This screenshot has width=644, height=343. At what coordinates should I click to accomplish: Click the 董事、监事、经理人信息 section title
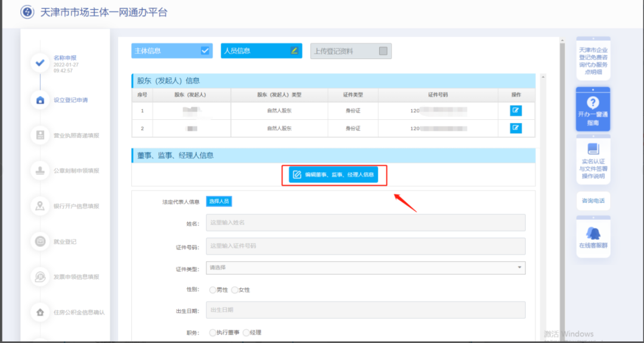coord(175,156)
